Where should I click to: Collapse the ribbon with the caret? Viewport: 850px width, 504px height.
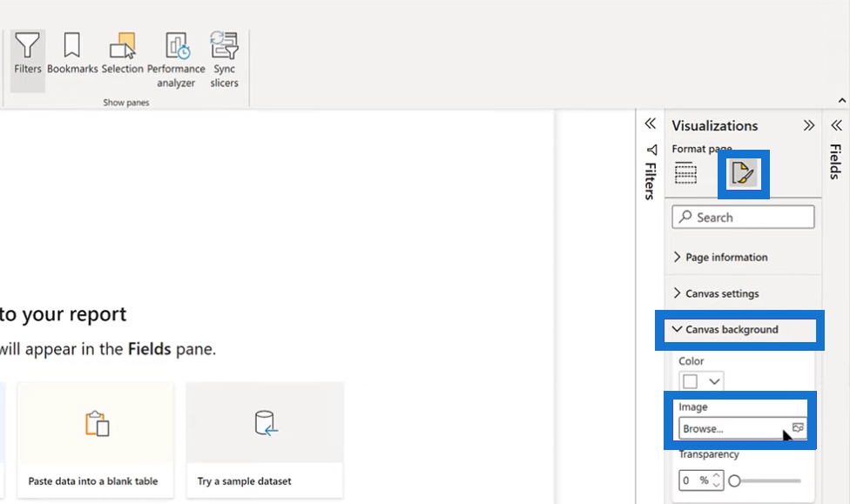pos(842,100)
